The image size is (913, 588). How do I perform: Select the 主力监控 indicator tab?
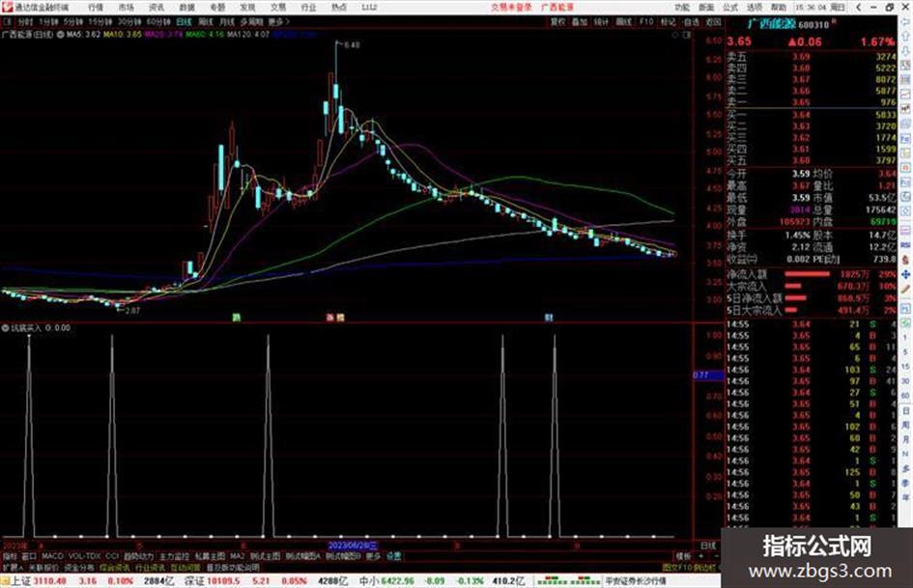pos(174,556)
